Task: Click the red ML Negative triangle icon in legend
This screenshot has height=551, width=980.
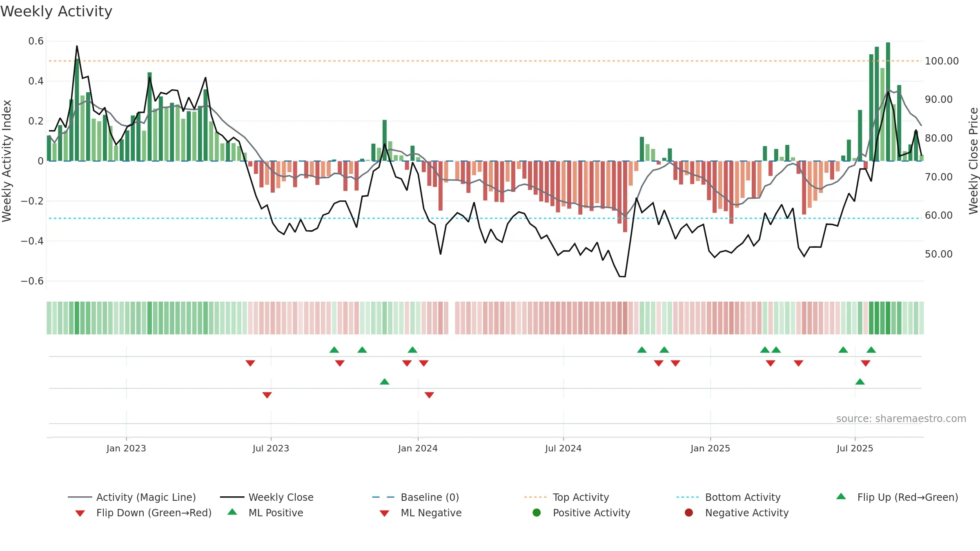Action: pyautogui.click(x=384, y=513)
